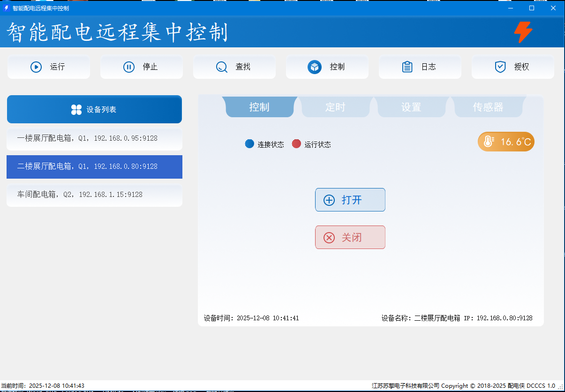
Task: Click the thermometer temperature badge
Action: tap(506, 142)
